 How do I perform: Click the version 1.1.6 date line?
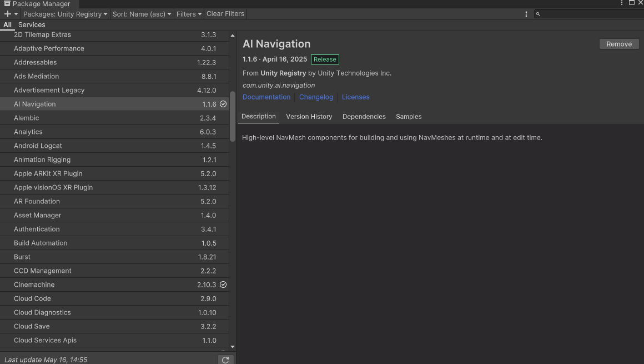point(275,59)
